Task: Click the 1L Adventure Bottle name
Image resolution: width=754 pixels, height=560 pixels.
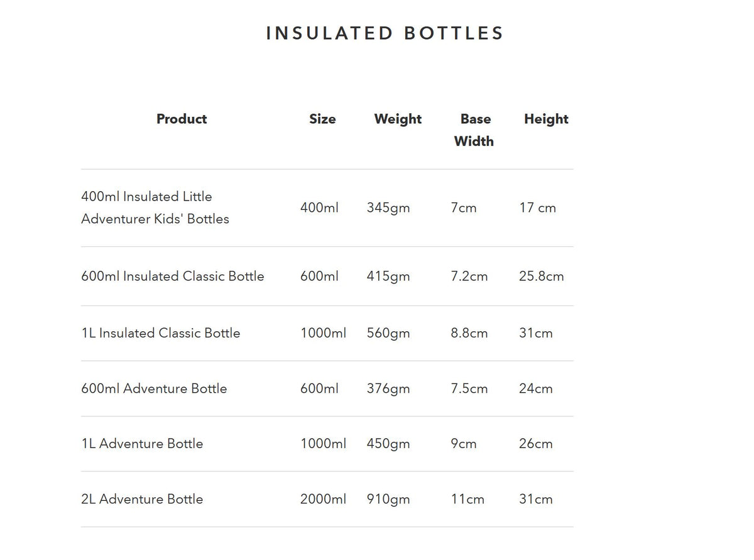Action: [x=142, y=444]
